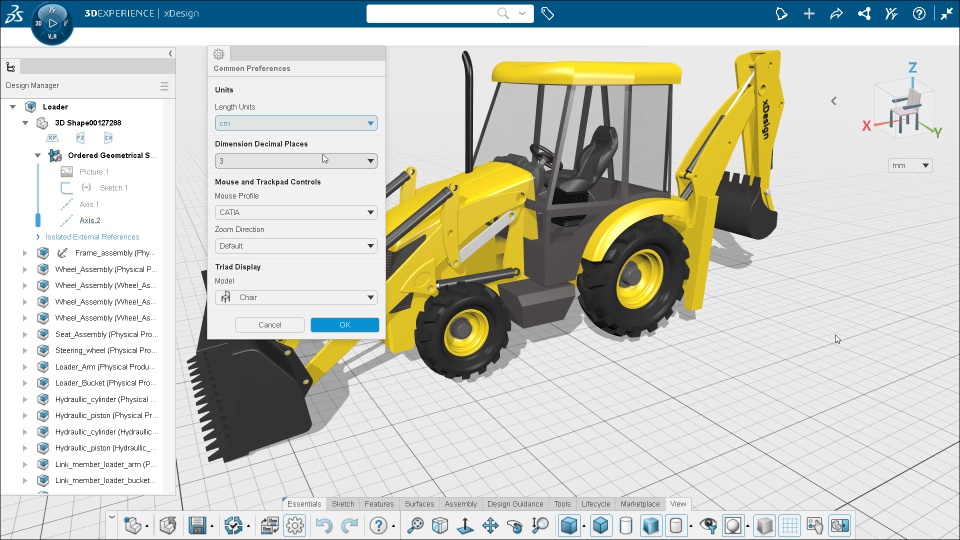Image resolution: width=960 pixels, height=540 pixels.
Task: Click the Rotate view icon
Action: pos(515,525)
